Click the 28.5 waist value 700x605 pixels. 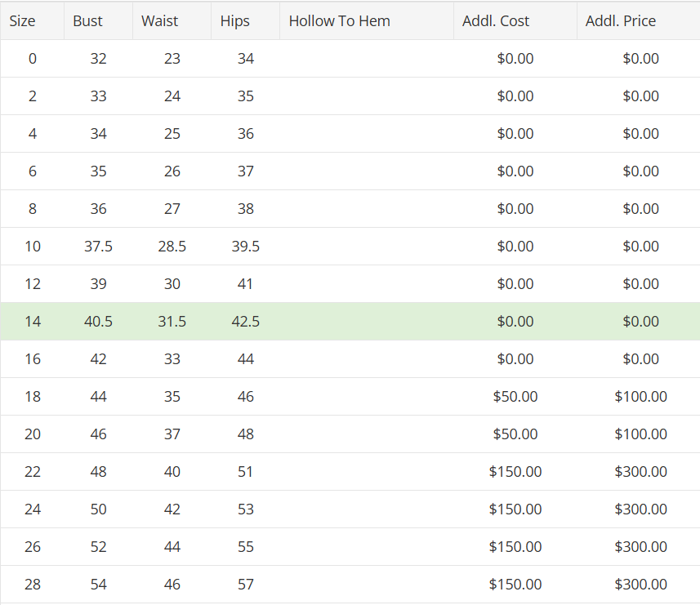click(x=172, y=247)
